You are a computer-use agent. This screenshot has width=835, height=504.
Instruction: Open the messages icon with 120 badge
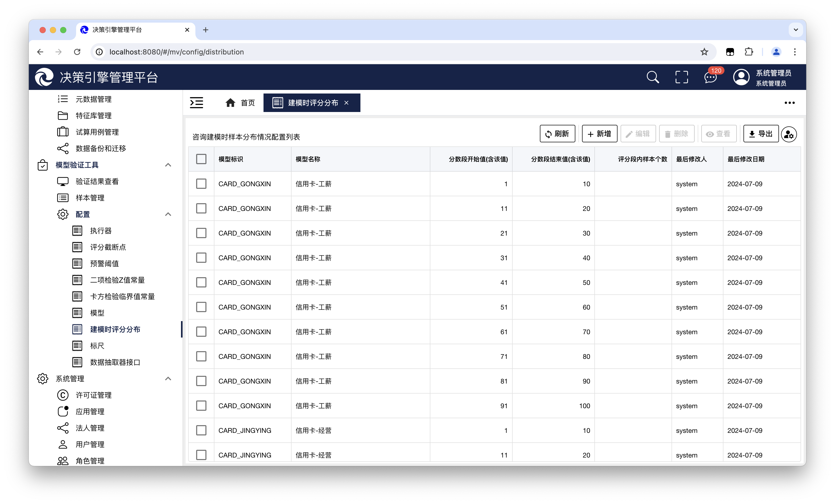(x=710, y=77)
